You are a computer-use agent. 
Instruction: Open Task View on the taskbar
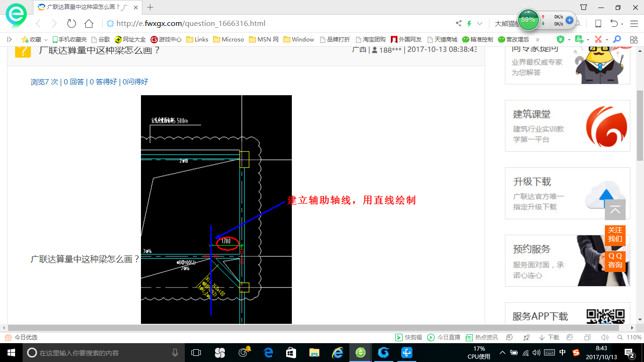point(196,353)
